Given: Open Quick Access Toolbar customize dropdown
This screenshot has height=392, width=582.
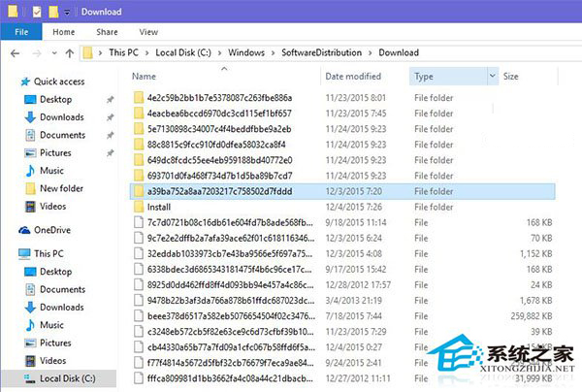Looking at the screenshot, I should (x=67, y=13).
